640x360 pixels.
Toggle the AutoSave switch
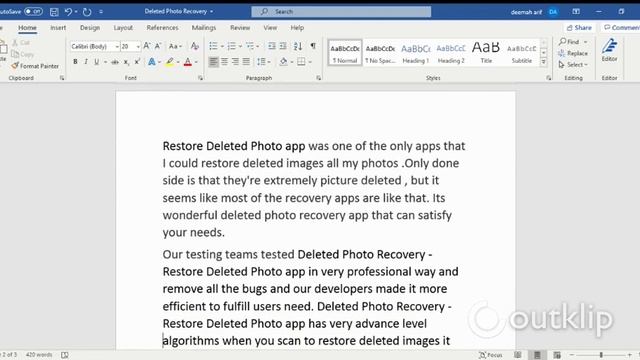pos(33,11)
